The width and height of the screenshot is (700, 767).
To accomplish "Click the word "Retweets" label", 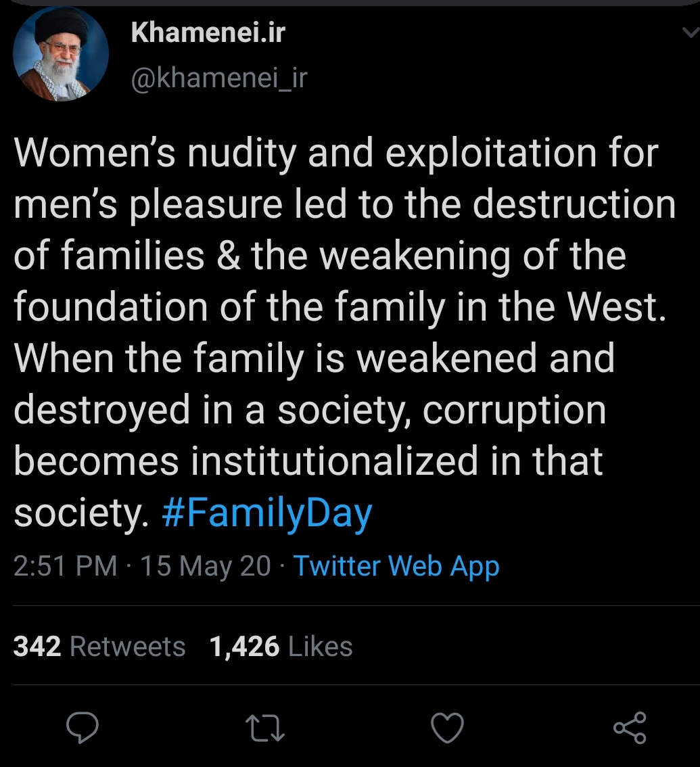I will [x=127, y=647].
